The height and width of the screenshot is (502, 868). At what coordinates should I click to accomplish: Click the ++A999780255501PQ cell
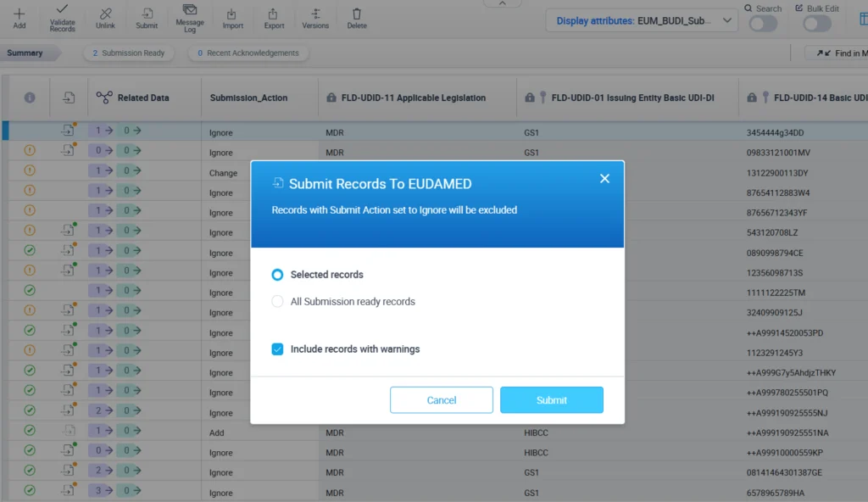[787, 393]
